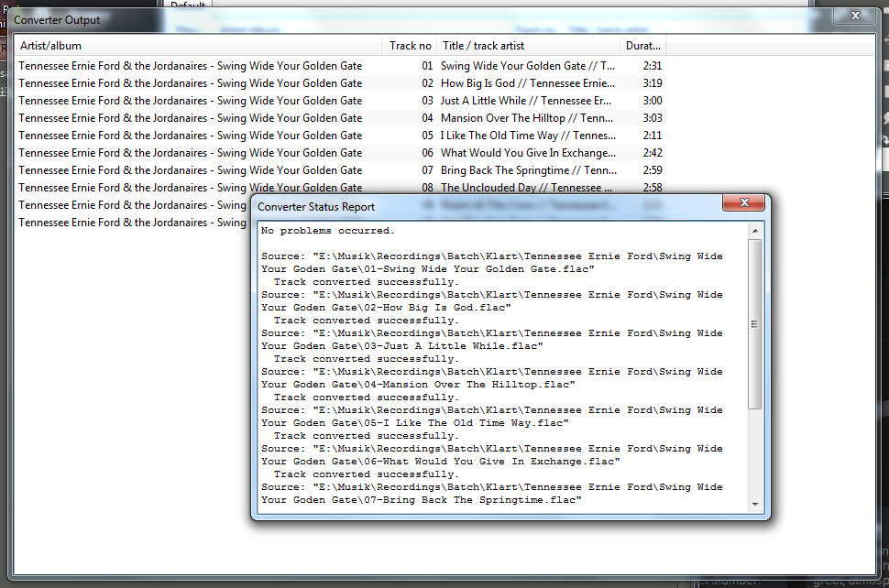Click the duration value 2:58
This screenshot has height=588, width=889.
[x=652, y=188]
